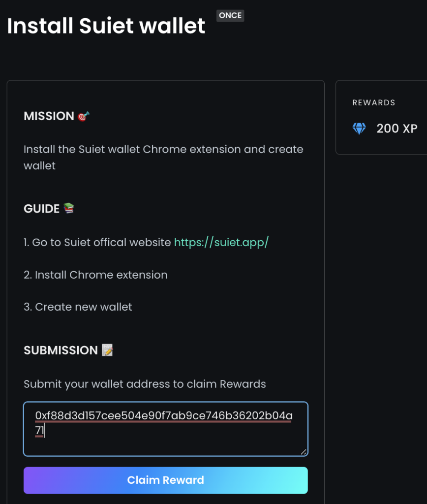Click the blue diamond rewards icon

[x=359, y=128]
